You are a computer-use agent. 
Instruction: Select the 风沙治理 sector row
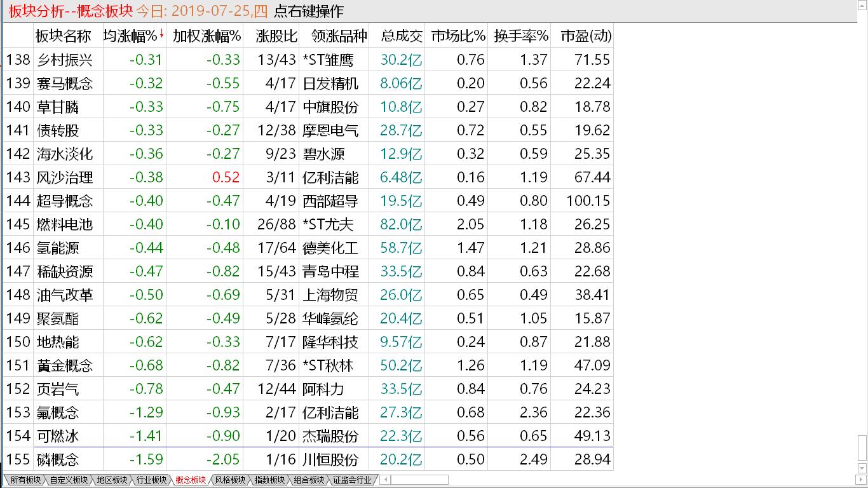[308, 177]
